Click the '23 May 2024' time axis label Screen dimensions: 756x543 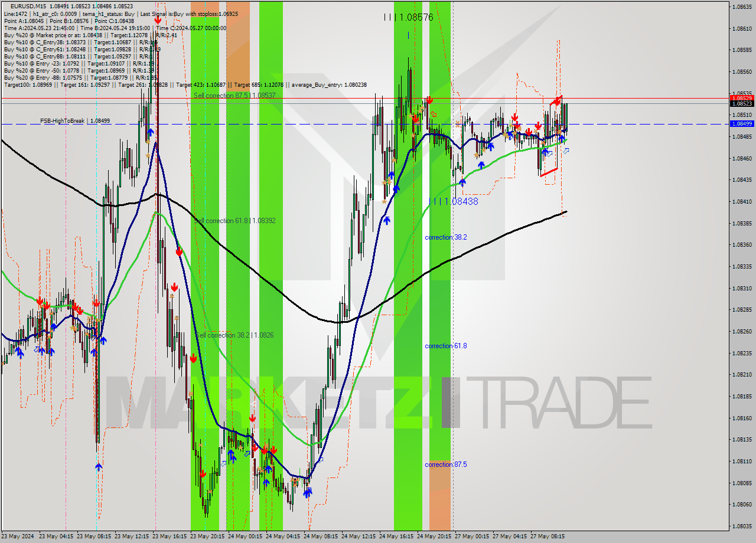(18, 537)
